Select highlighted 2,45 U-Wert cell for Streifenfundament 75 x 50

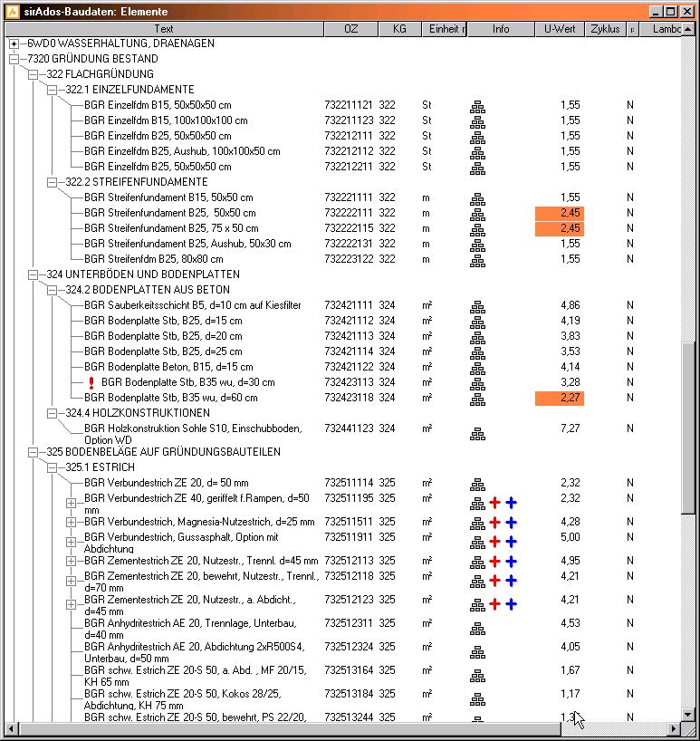(559, 228)
